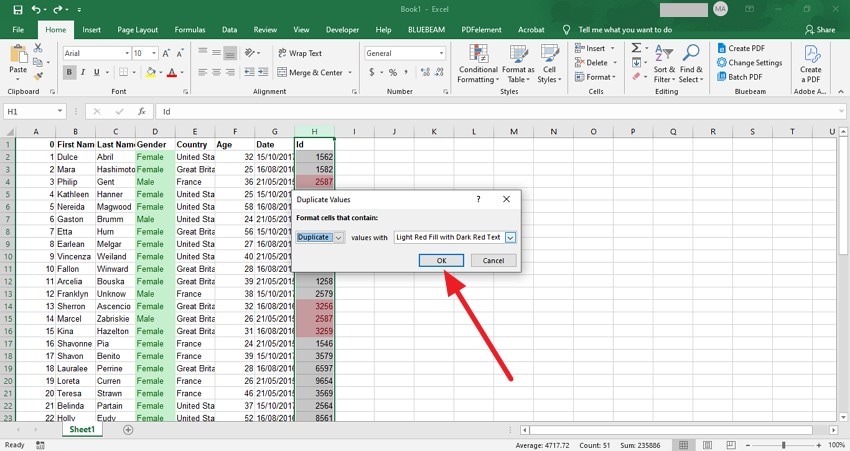Switch to the Formulas ribbon tab
850x451 pixels.
point(190,30)
